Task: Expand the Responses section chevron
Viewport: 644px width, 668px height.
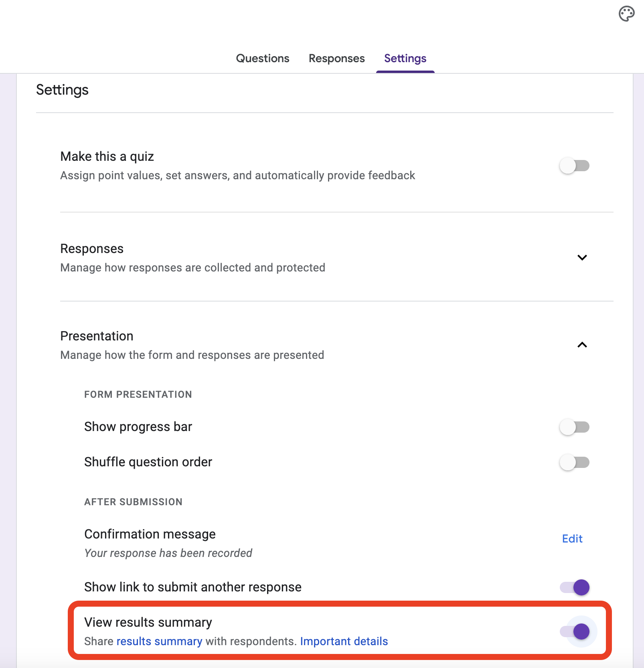Action: pyautogui.click(x=582, y=257)
